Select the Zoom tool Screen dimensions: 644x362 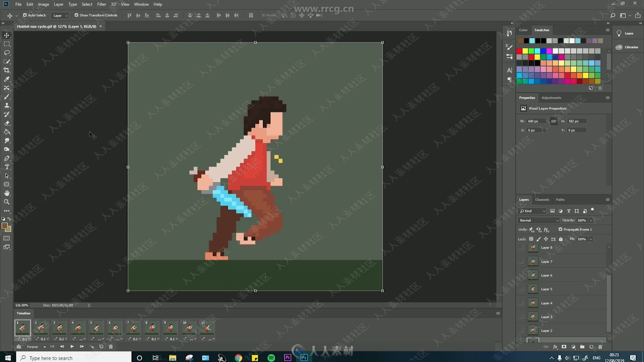tap(7, 202)
